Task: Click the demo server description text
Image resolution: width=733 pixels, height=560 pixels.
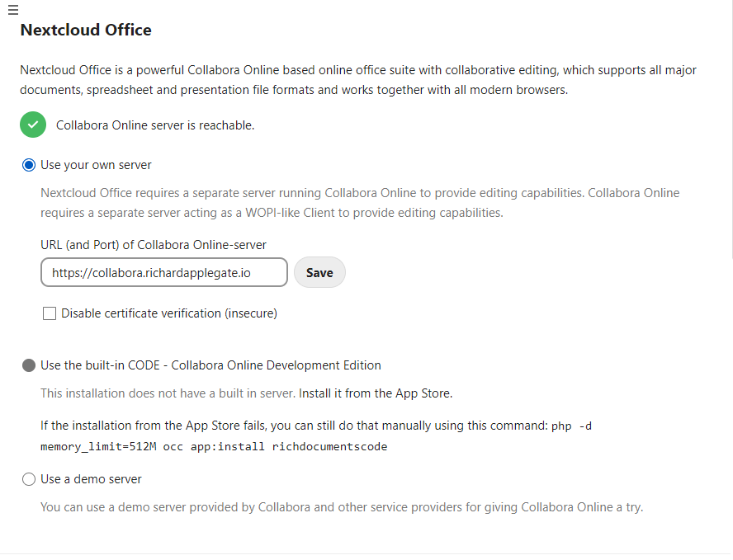Action: click(x=341, y=507)
